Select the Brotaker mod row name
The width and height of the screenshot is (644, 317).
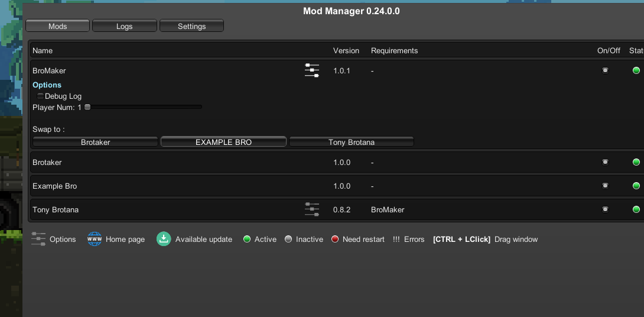(x=47, y=163)
